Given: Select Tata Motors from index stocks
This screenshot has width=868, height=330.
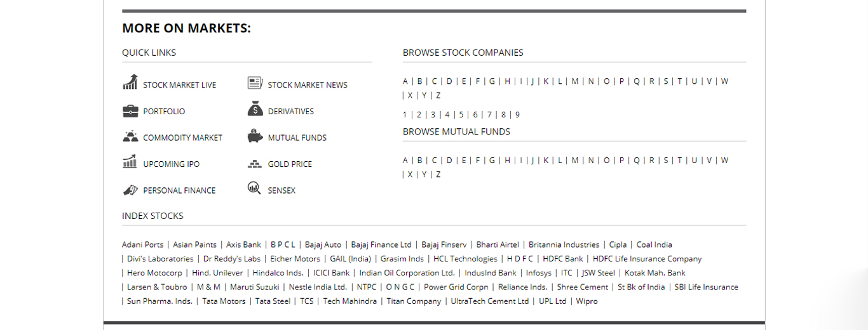Looking at the screenshot, I should click(x=224, y=301).
